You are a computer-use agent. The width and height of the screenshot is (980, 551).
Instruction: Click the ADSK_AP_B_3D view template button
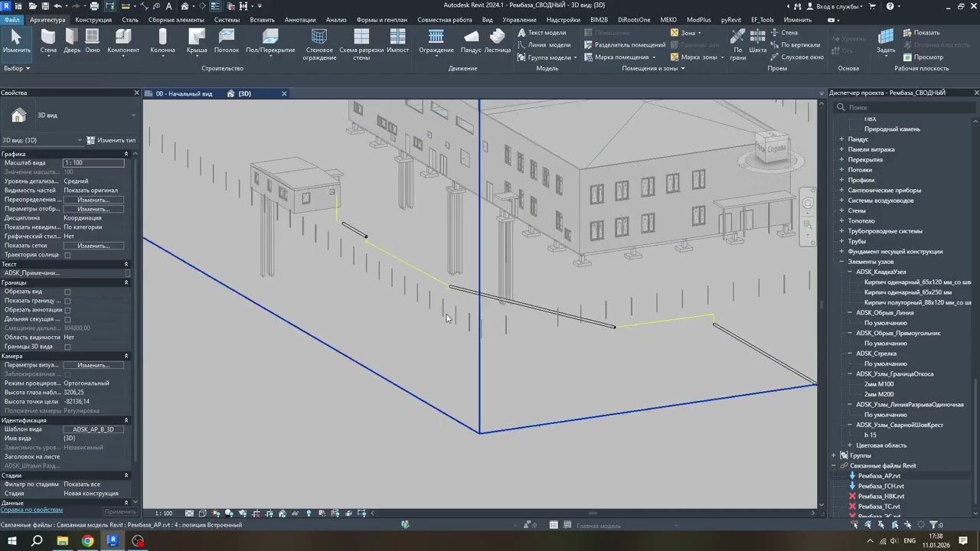tap(93, 429)
